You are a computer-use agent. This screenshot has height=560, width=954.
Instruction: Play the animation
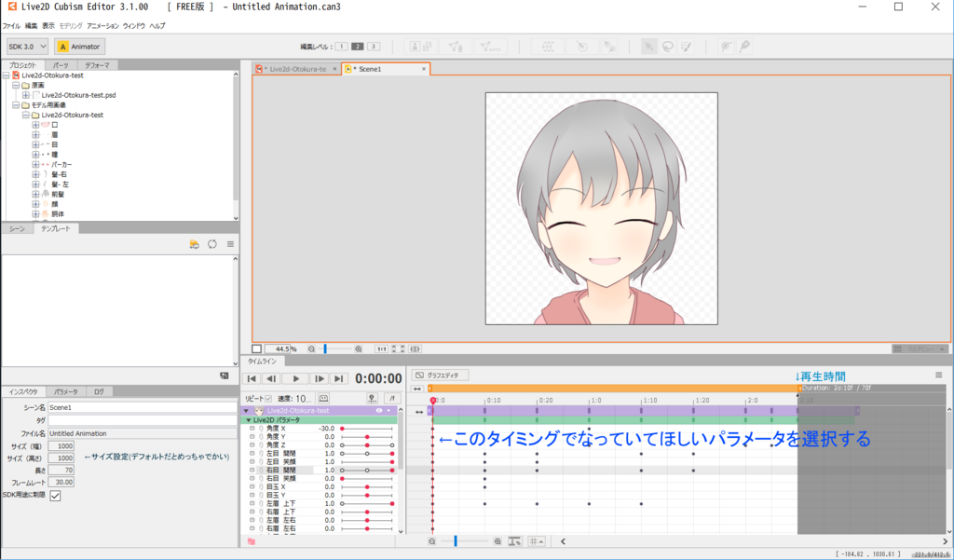tap(295, 378)
